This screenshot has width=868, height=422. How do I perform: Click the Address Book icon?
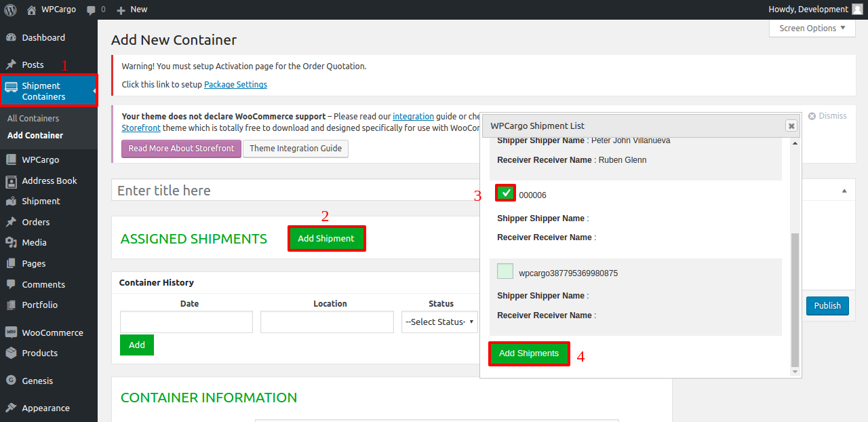11,180
